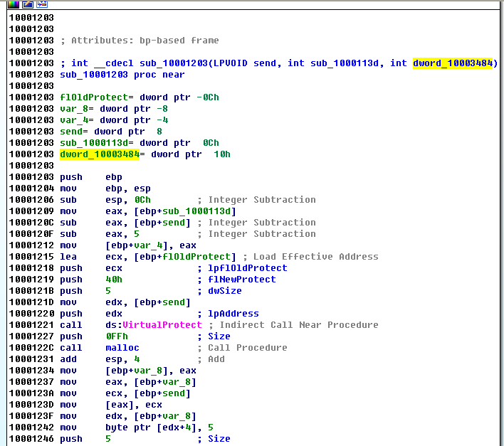Select flOldProtect variable definition
504x446 pixels.
point(140,97)
